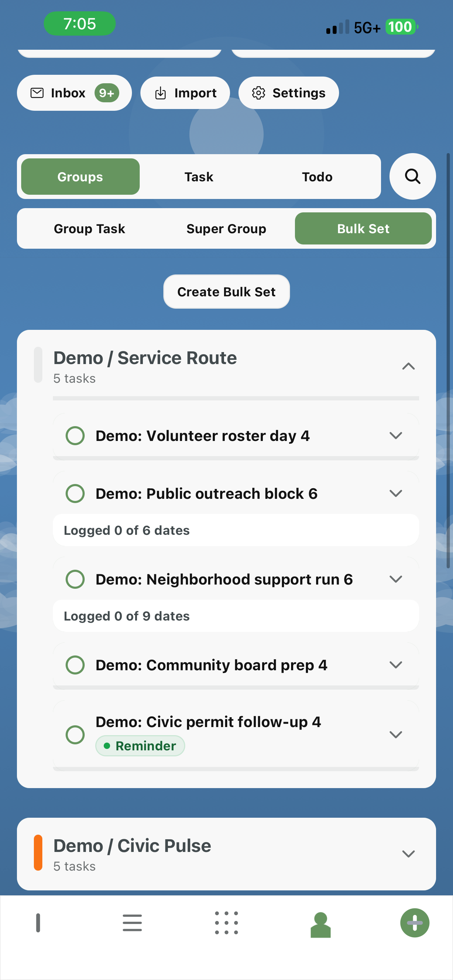This screenshot has height=980, width=453.
Task: Click Create Bulk Set button
Action: (x=226, y=292)
